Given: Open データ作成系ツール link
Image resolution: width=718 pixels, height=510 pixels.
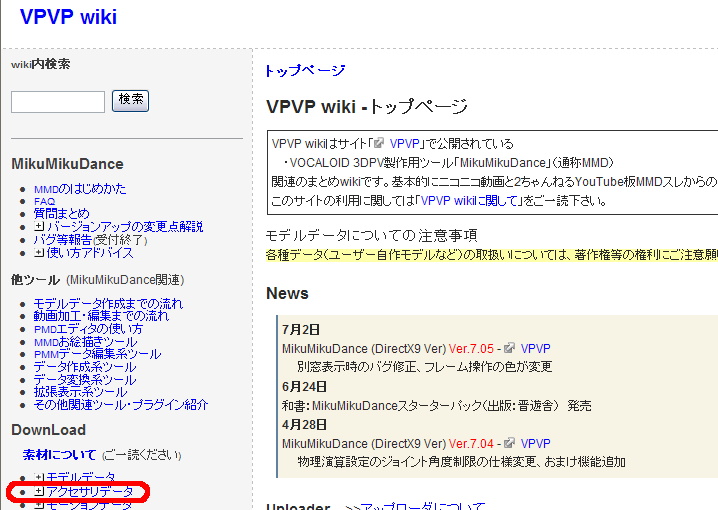Looking at the screenshot, I should point(85,367).
